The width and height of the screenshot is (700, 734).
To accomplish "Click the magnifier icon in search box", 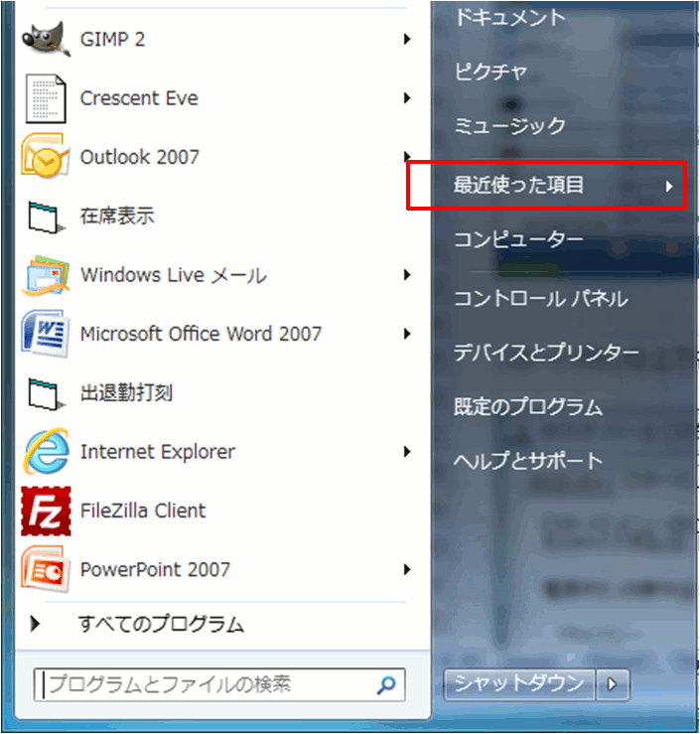I will point(386,684).
